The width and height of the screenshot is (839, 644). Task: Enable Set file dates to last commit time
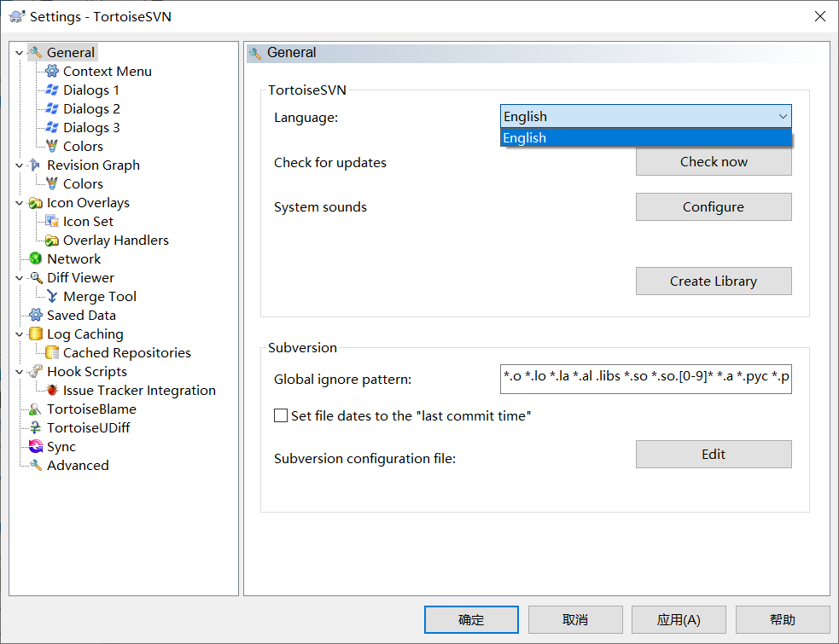point(281,415)
